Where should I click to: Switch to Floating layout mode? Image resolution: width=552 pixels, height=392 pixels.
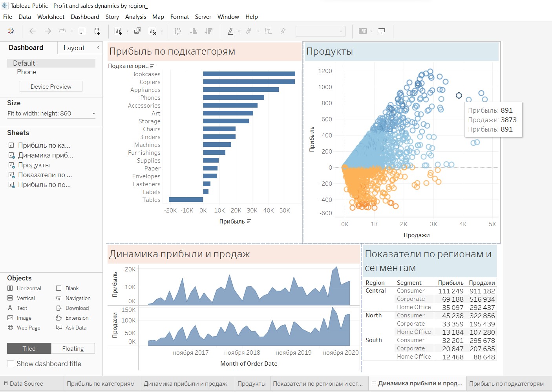point(73,348)
